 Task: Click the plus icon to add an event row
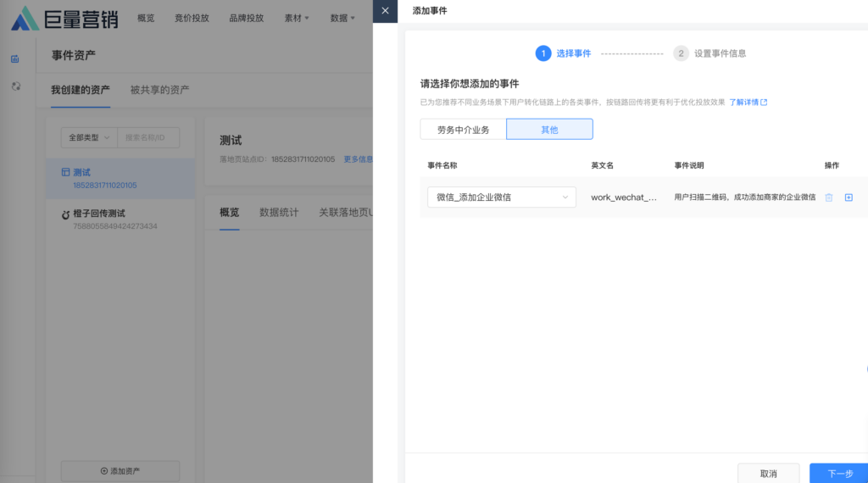pyautogui.click(x=849, y=197)
